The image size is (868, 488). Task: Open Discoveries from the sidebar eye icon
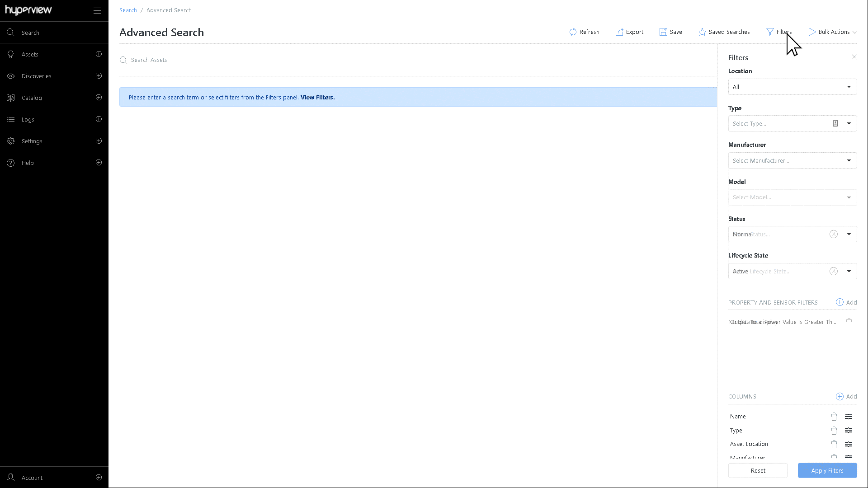[x=10, y=76]
